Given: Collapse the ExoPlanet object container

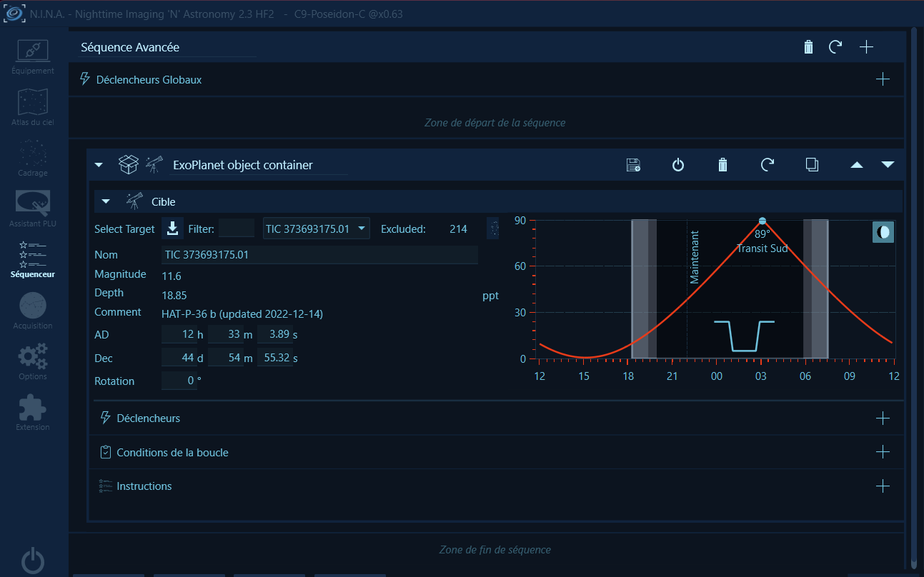Looking at the screenshot, I should point(99,165).
